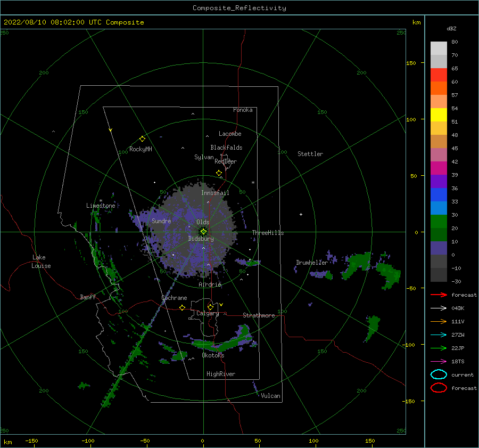Screen dimensions: 479x448
Task: Select the slate purple 10 dBZ swatch
Action: [x=439, y=248]
